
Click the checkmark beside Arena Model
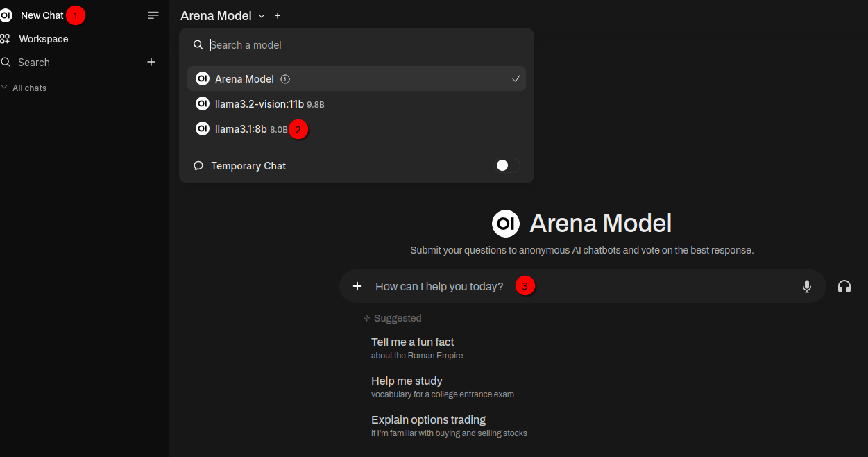coord(516,78)
